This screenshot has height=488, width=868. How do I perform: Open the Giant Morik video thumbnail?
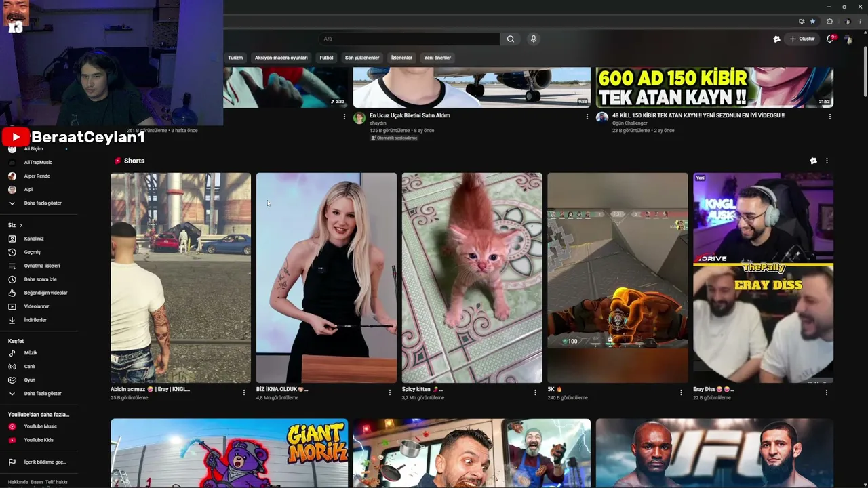coord(229,453)
